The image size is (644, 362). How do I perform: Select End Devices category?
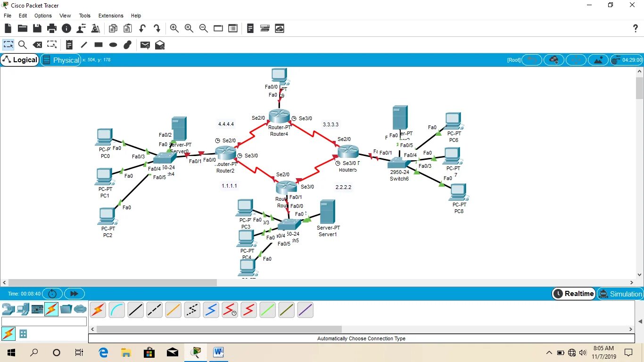pyautogui.click(x=22, y=309)
